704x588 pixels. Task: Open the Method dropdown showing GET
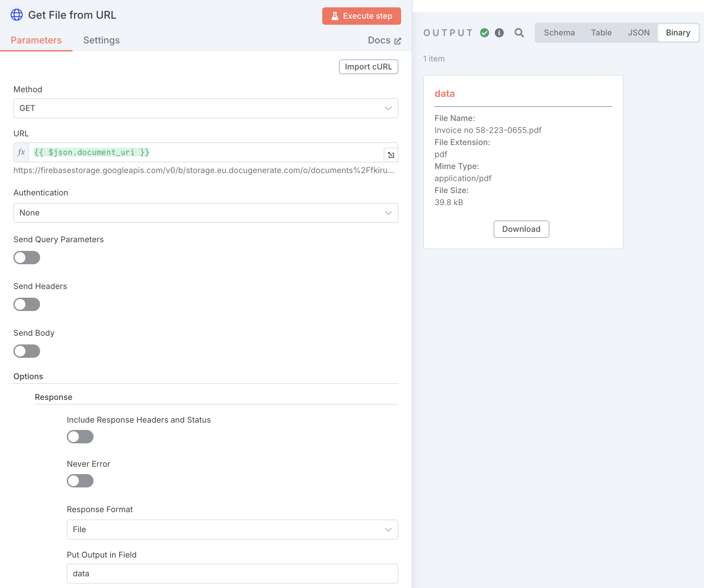click(x=205, y=108)
